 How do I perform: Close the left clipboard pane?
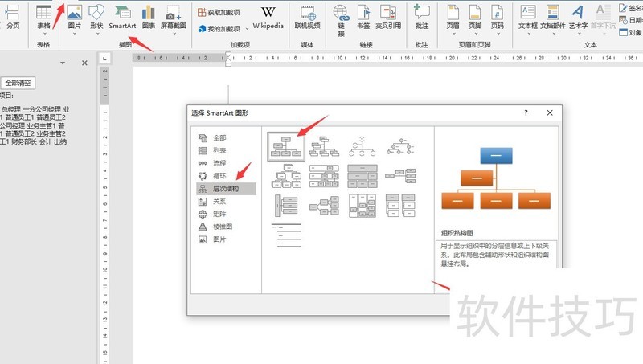tap(84, 63)
